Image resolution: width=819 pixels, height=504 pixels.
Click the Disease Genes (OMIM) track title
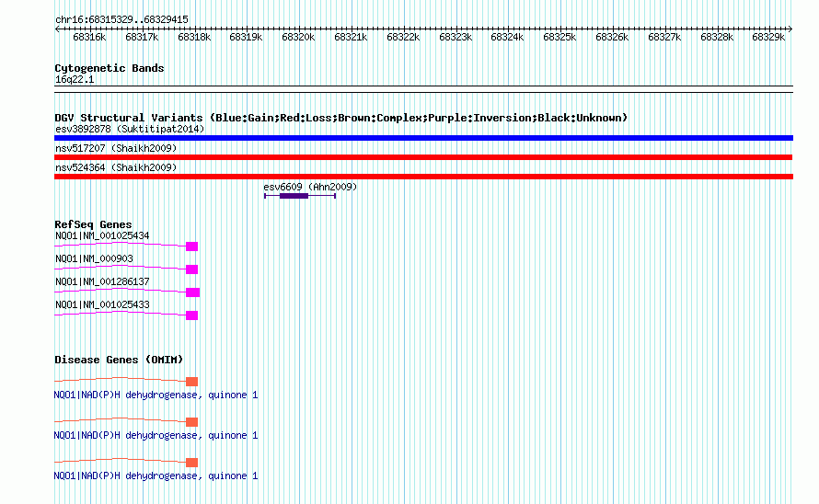pyautogui.click(x=119, y=360)
